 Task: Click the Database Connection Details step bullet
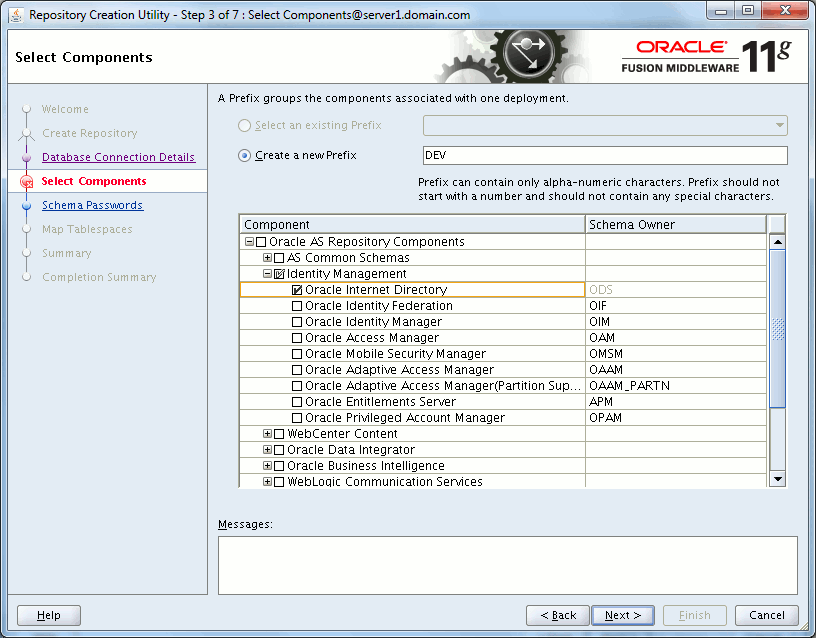point(27,158)
